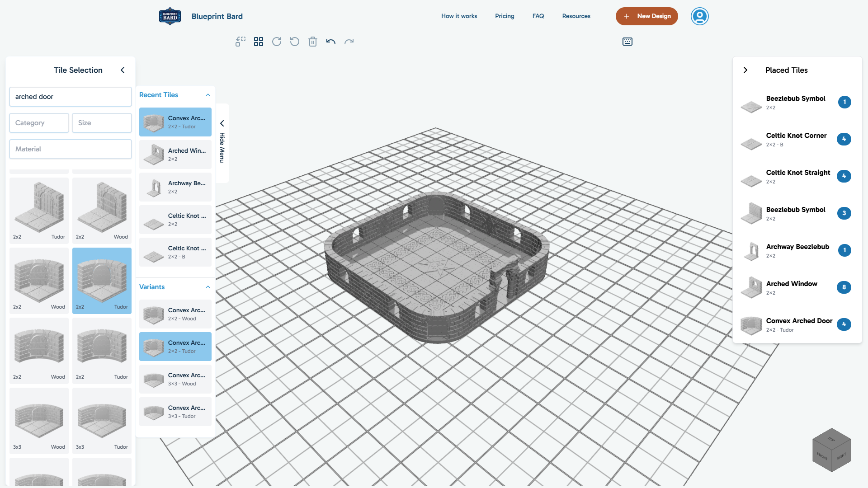Click the rotate clockwise icon

277,42
